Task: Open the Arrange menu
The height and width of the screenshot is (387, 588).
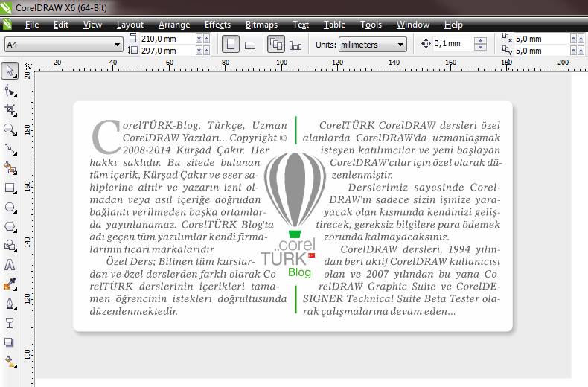Action: pos(174,25)
